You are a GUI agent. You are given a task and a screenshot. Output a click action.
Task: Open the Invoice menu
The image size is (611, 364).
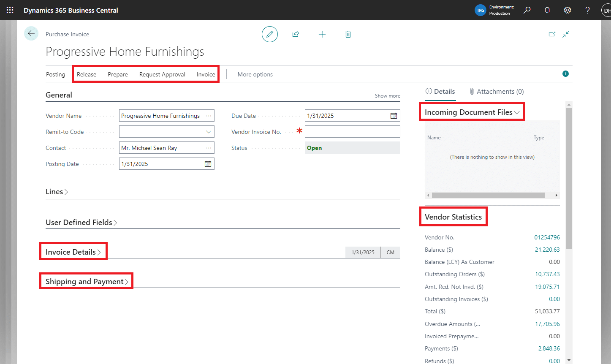click(x=206, y=74)
